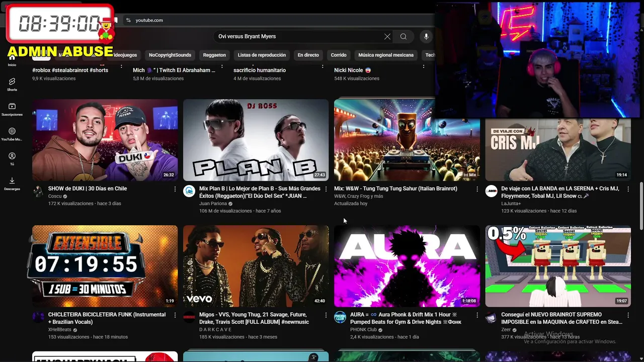The height and width of the screenshot is (362, 644).
Task: Play AURA Phonk thumbnail
Action: tap(407, 266)
